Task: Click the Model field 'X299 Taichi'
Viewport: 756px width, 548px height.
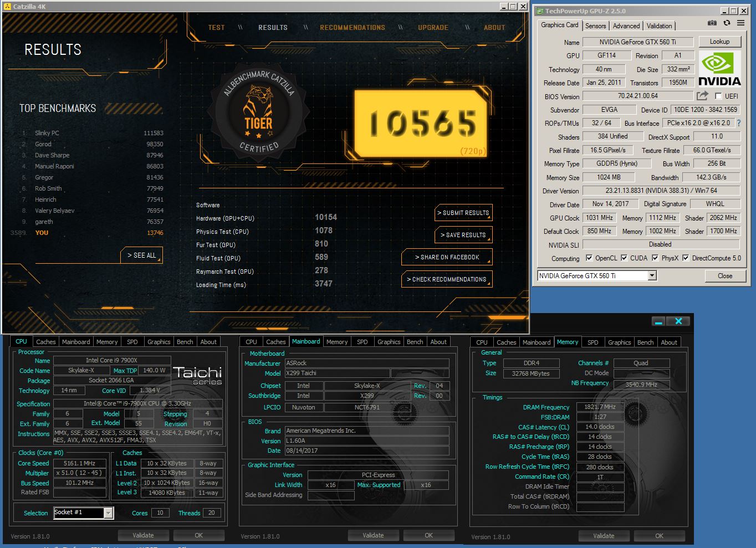Action: 338,373
